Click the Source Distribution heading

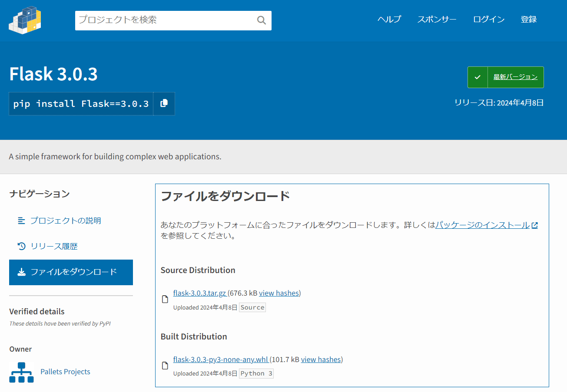(198, 270)
